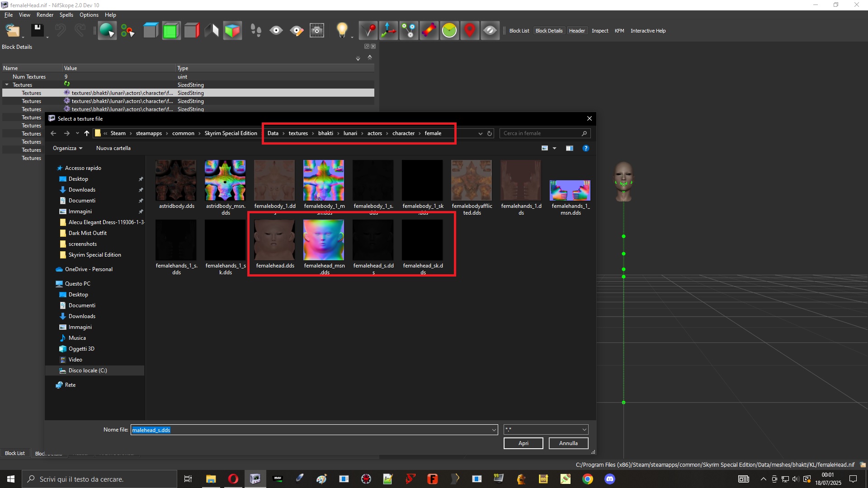Open the file type filter combo box
Screen dimensions: 868x488
546,430
